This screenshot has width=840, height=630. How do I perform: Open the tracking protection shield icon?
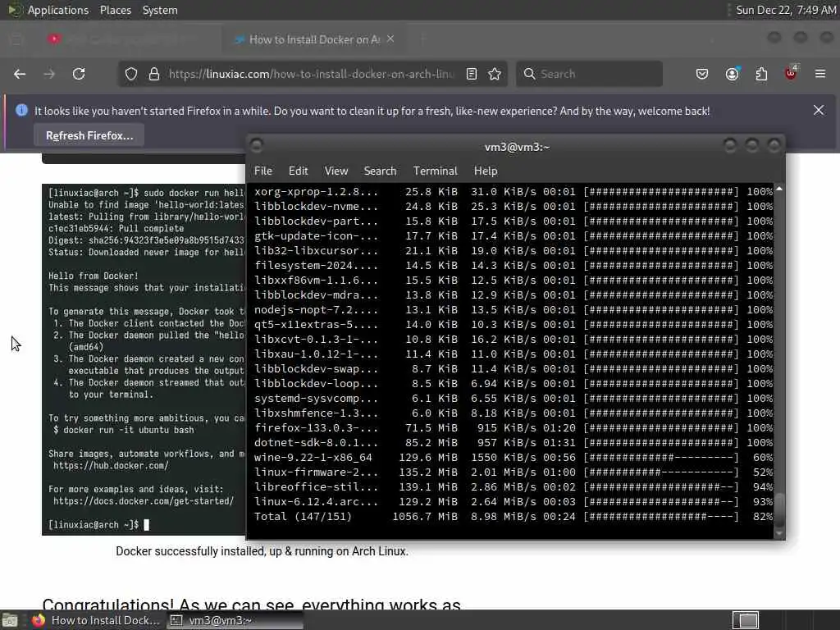(x=131, y=74)
